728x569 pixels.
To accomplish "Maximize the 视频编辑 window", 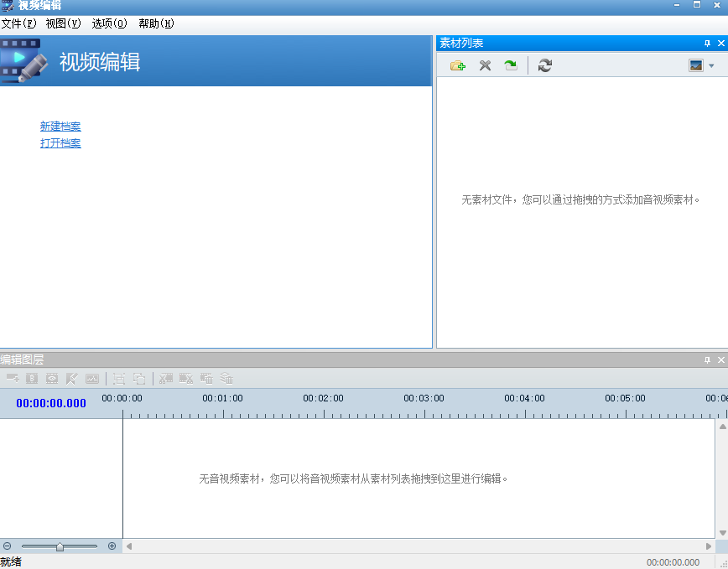I will point(697,5).
